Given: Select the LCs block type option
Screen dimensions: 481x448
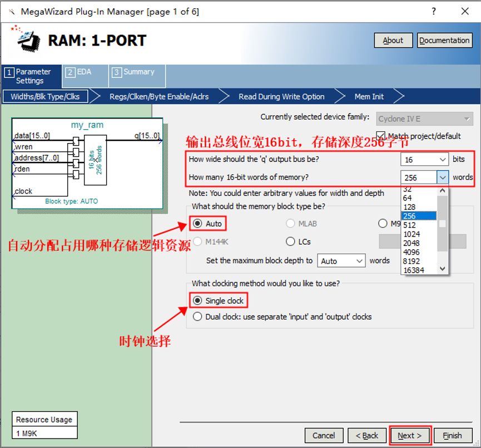Looking at the screenshot, I should (x=290, y=242).
